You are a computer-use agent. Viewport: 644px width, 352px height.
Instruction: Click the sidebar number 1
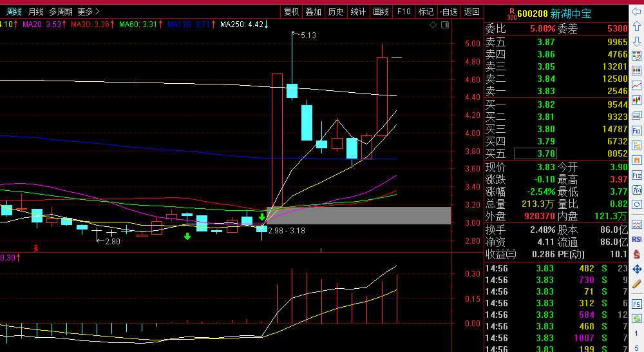[x=636, y=334]
